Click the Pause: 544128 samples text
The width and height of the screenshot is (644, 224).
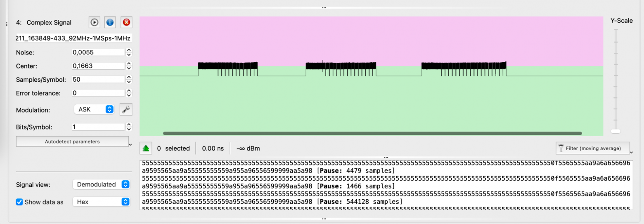(x=360, y=202)
